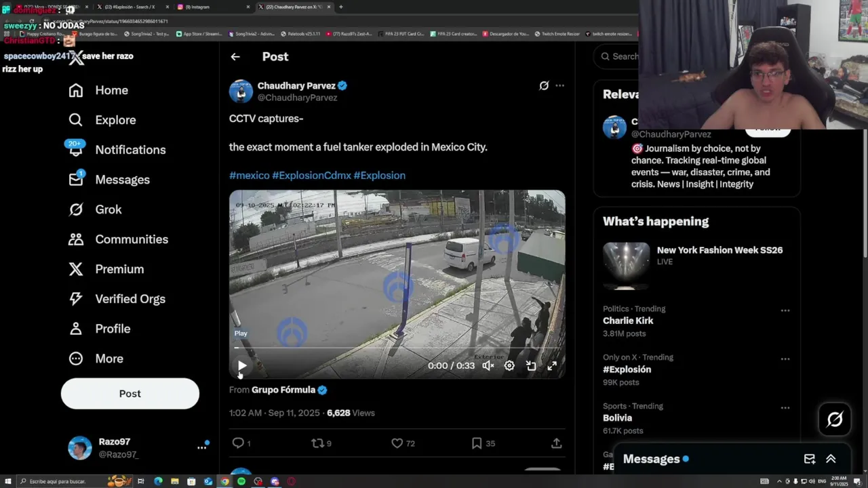Image resolution: width=868 pixels, height=488 pixels.
Task: Open Chrome from the taskbar
Action: tap(224, 481)
